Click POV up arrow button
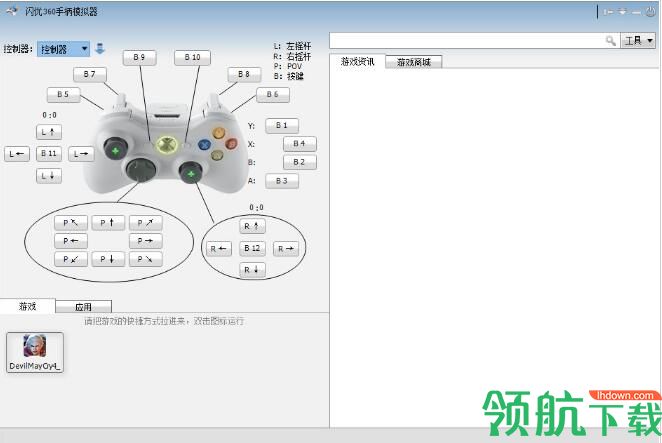The height and width of the screenshot is (443, 662). pyautogui.click(x=108, y=223)
